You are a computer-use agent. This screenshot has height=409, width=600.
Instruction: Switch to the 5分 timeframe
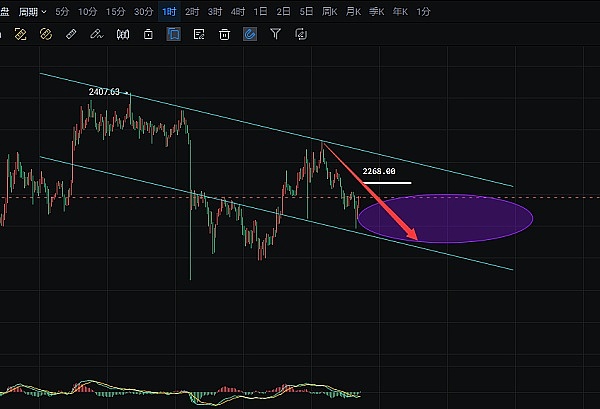pos(63,11)
